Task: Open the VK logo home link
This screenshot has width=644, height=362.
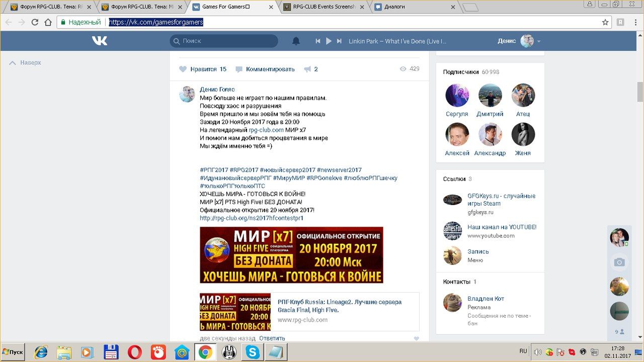Action: (100, 41)
